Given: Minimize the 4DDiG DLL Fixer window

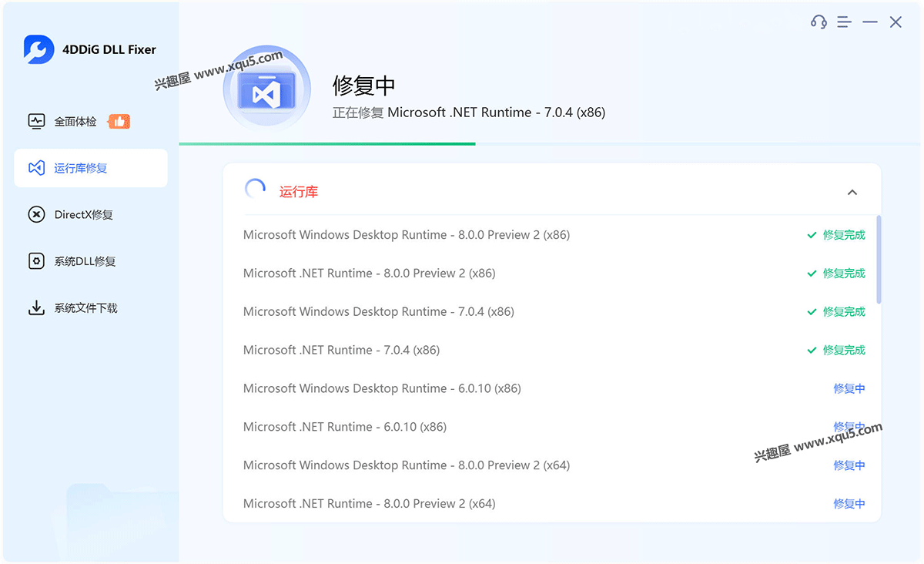Looking at the screenshot, I should 870,22.
